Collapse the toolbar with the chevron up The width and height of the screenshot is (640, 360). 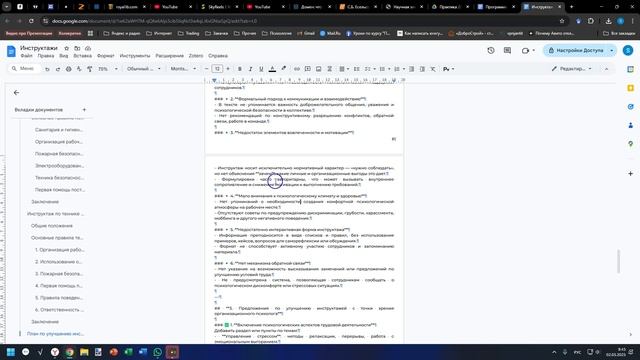(x=607, y=69)
